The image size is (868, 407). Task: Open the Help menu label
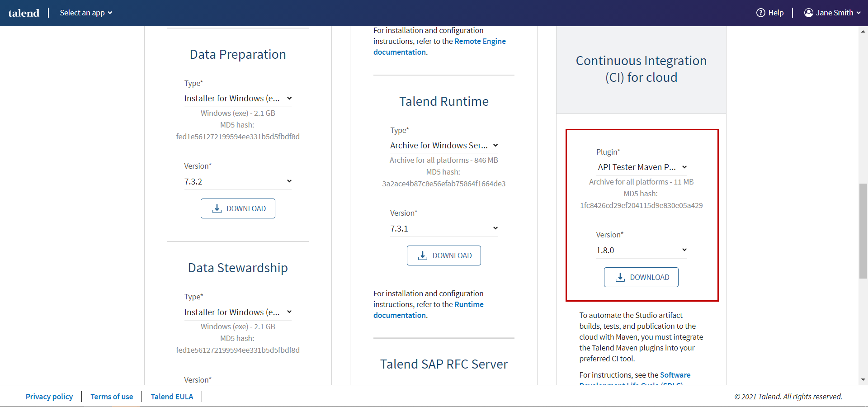(776, 13)
